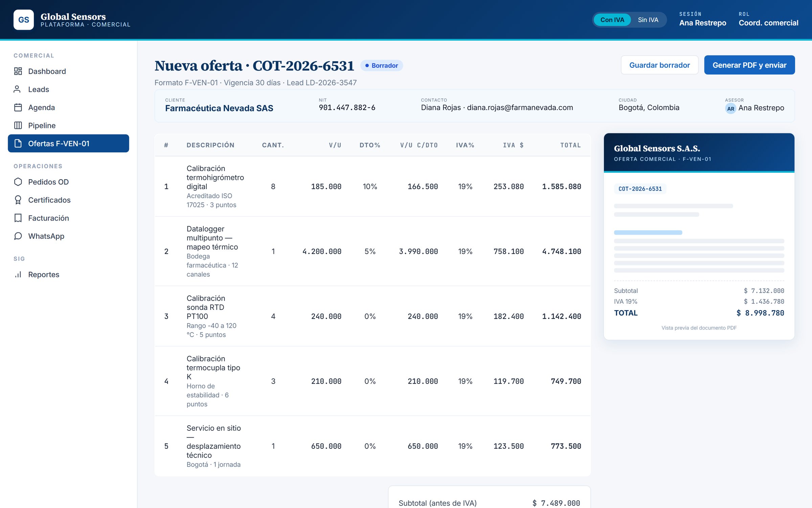Click the Agenda calendar icon
Screen dimensions: 812x508
[x=18, y=107]
